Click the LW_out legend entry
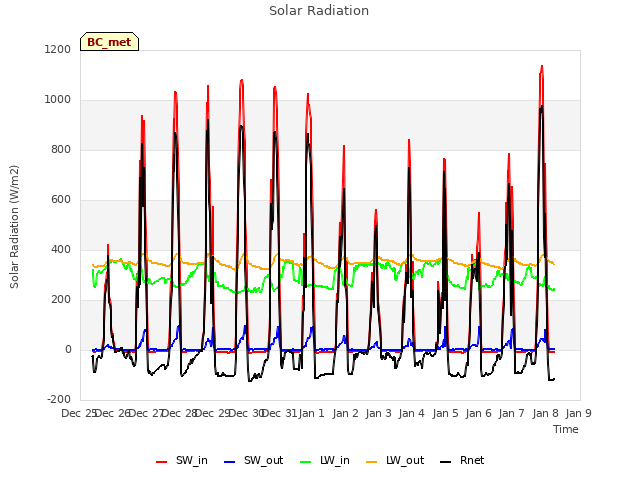The image size is (640, 480). [395, 460]
